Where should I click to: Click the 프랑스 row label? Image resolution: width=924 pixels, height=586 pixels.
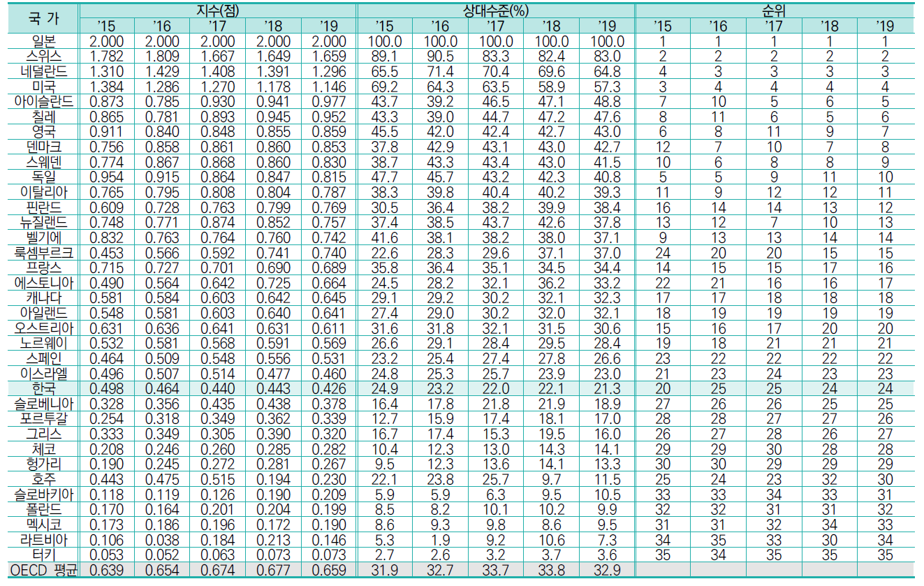click(x=43, y=268)
